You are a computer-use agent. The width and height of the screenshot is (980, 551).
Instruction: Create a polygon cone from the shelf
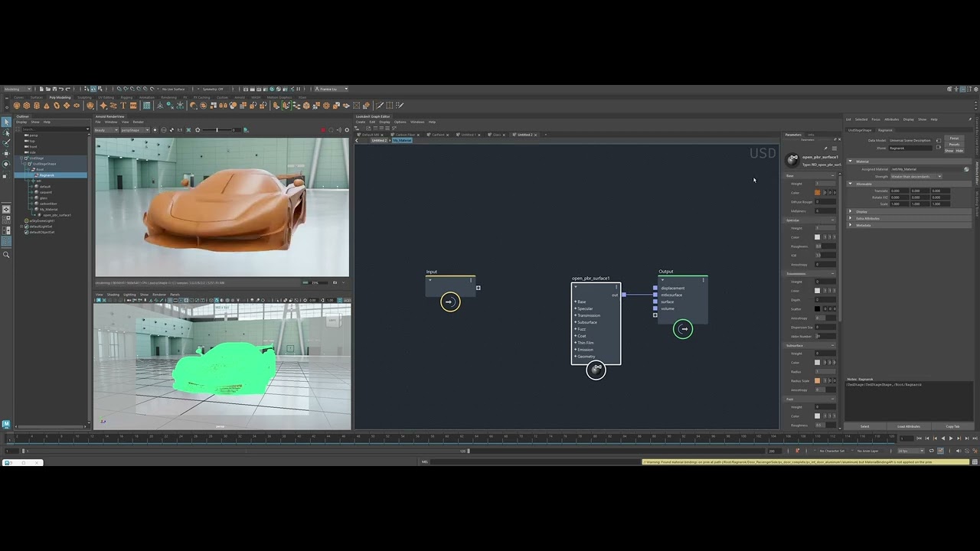[47, 106]
